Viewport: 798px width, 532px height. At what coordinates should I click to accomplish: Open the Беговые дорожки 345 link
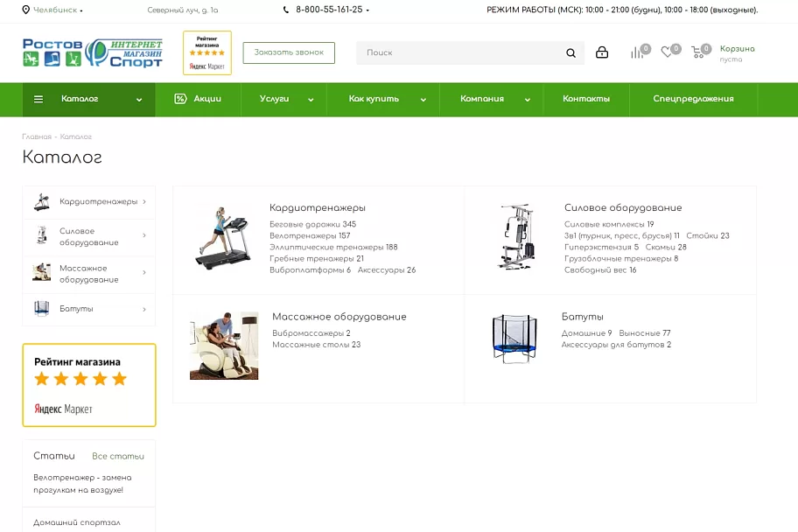(x=312, y=224)
